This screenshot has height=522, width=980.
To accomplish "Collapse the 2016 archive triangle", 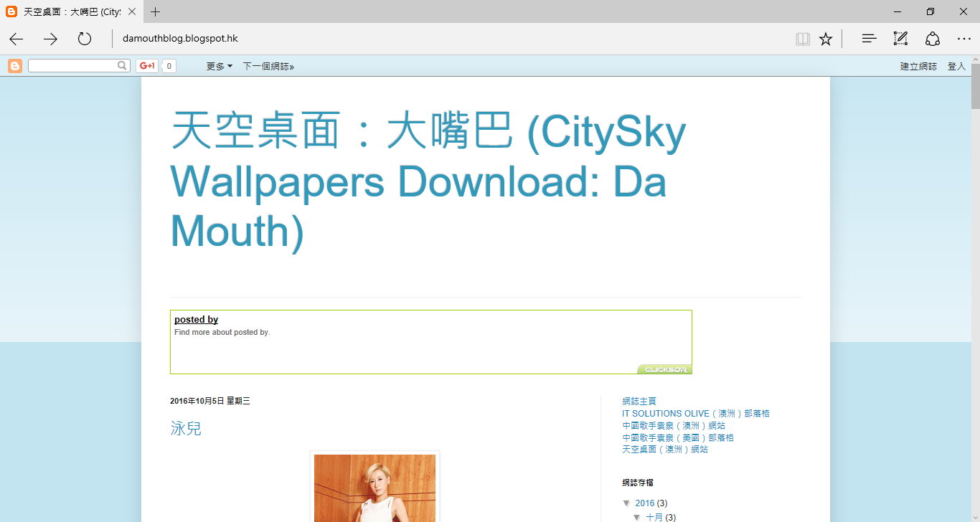I will [626, 503].
